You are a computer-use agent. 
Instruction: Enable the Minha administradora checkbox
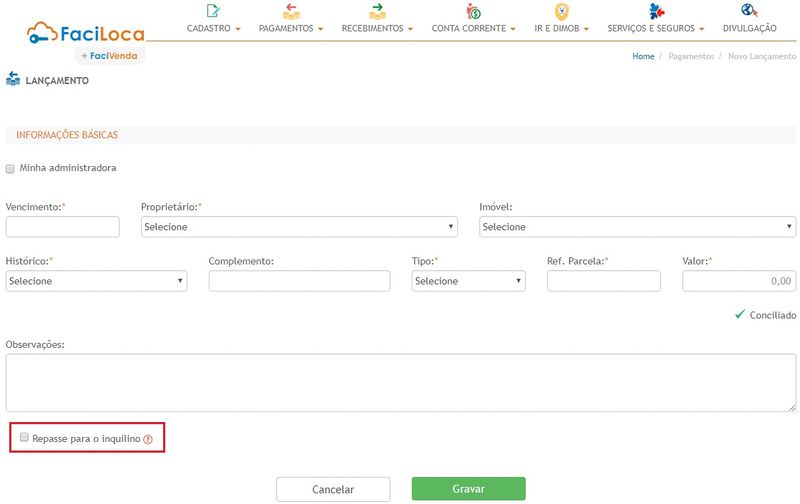click(10, 169)
